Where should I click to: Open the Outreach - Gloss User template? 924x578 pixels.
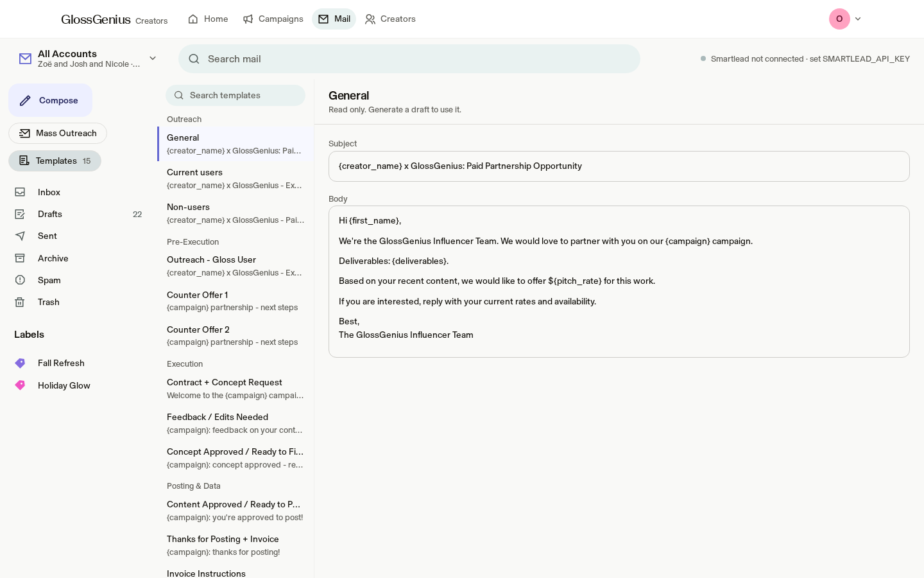235,266
